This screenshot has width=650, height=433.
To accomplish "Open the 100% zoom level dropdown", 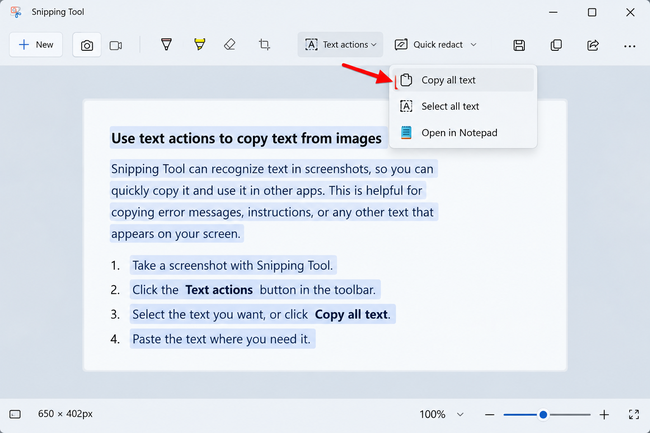I will (441, 414).
